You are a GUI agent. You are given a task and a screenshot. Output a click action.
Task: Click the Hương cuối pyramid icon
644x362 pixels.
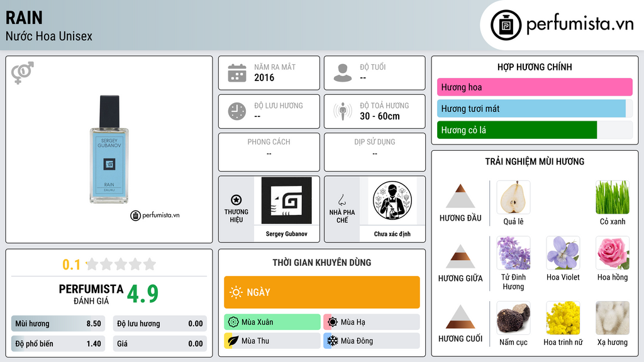click(460, 317)
